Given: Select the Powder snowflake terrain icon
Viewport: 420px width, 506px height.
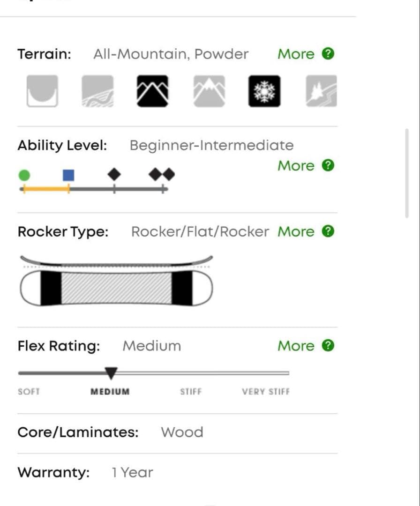Looking at the screenshot, I should tap(264, 91).
